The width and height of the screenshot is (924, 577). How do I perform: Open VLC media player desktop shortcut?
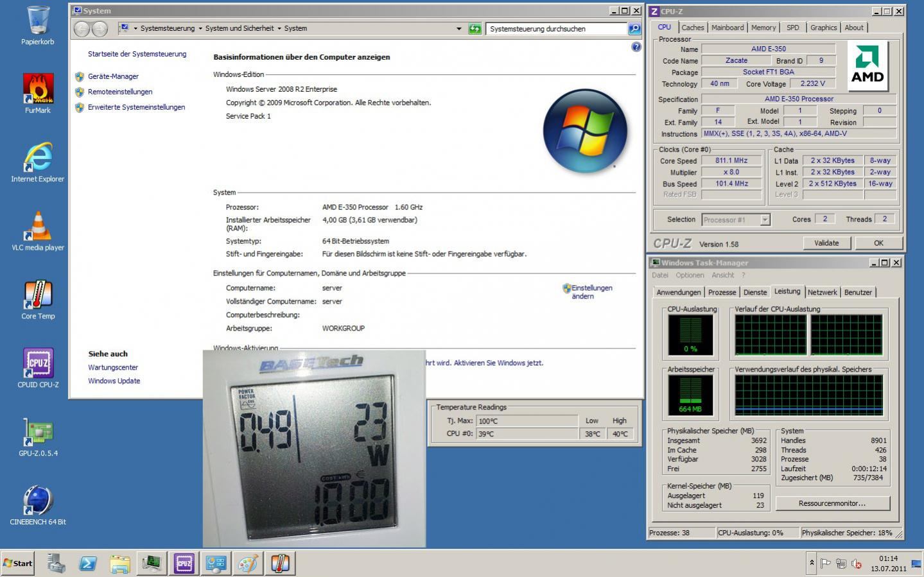pyautogui.click(x=38, y=231)
